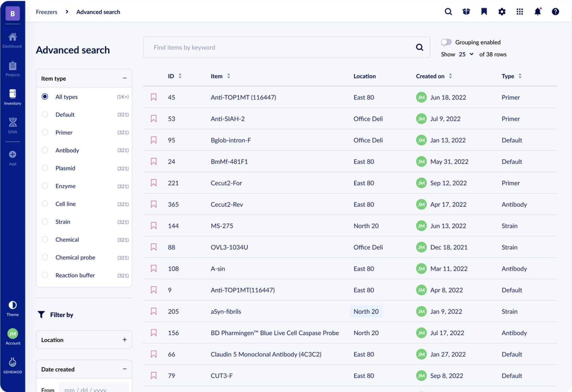This screenshot has width=572, height=392.
Task: Choose the Cell line item type
Action: pos(45,204)
